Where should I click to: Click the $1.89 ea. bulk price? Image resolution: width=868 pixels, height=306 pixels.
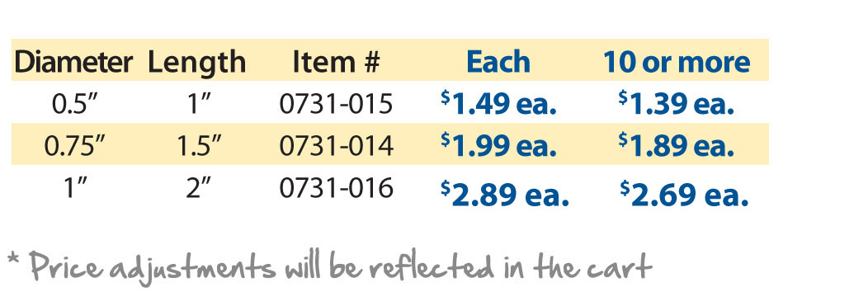coord(676,145)
